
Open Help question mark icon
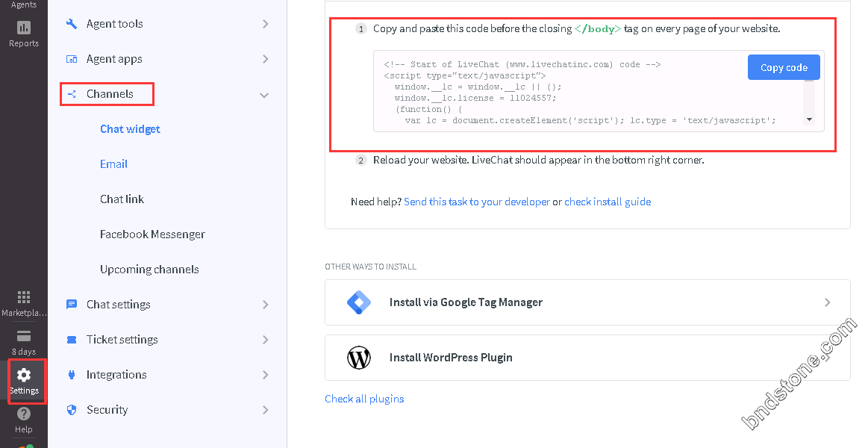[24, 414]
